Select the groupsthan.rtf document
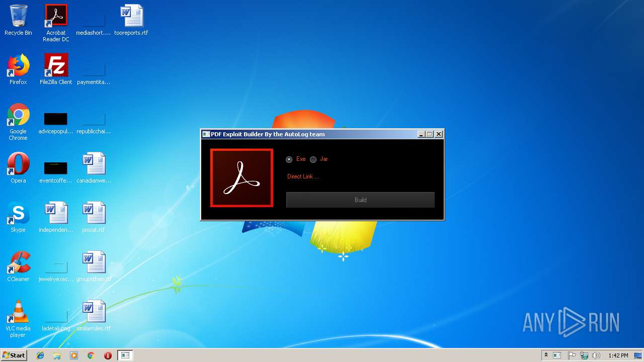Viewport: 644px width, 362px height. tap(94, 266)
